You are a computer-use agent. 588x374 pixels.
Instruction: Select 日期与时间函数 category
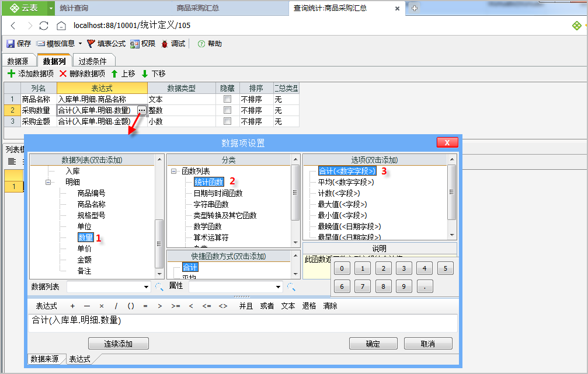[x=218, y=193]
